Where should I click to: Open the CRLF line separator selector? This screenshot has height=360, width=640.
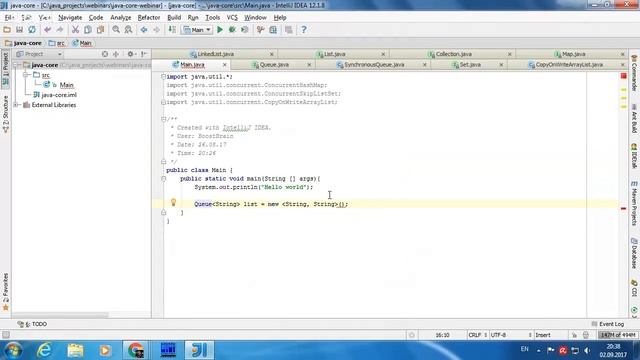478,335
